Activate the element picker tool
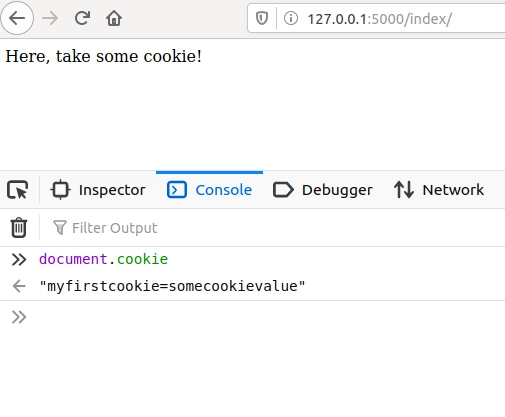 pos(18,190)
